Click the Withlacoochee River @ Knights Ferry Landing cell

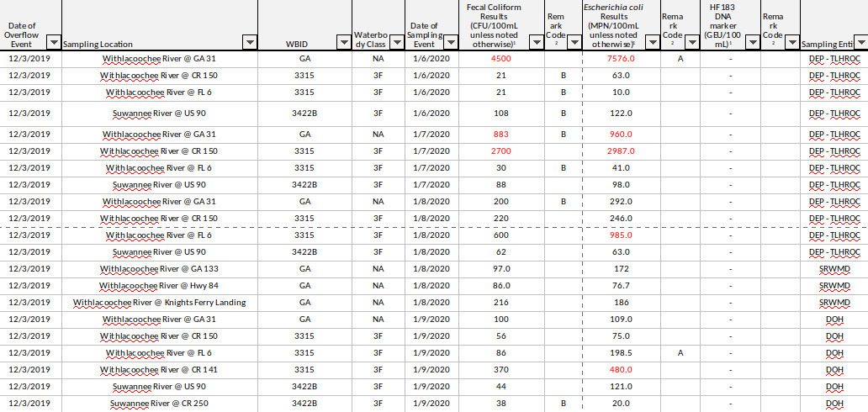click(x=160, y=303)
